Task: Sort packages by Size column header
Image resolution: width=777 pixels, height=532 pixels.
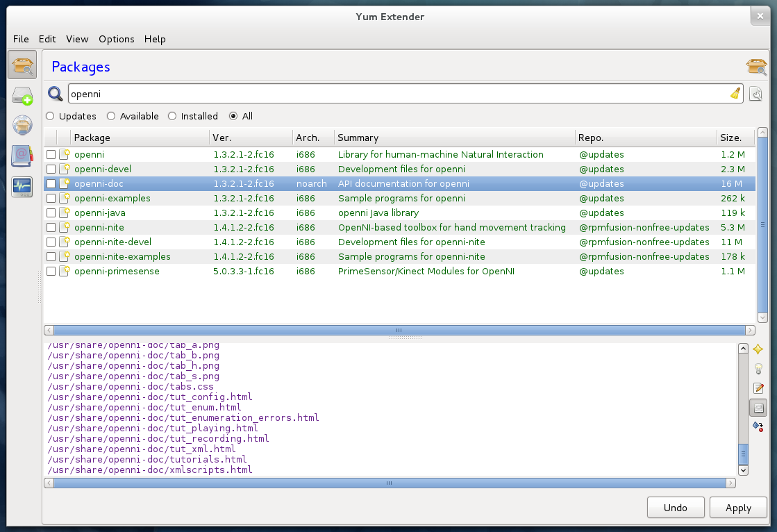Action: [732, 138]
